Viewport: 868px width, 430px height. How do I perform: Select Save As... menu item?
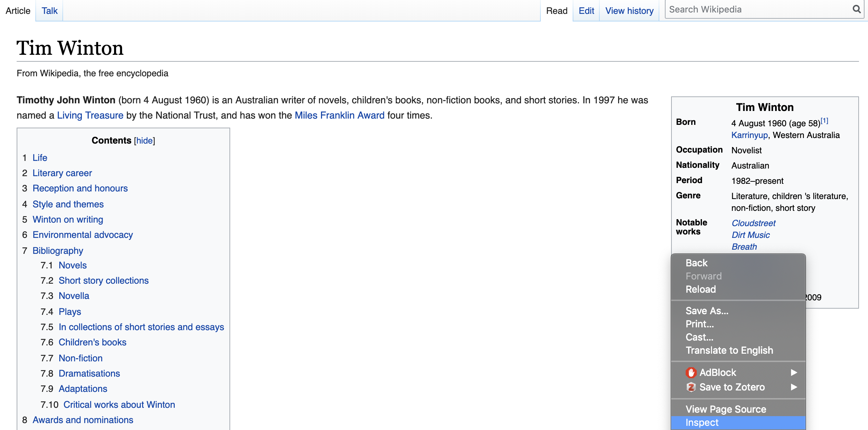707,311
